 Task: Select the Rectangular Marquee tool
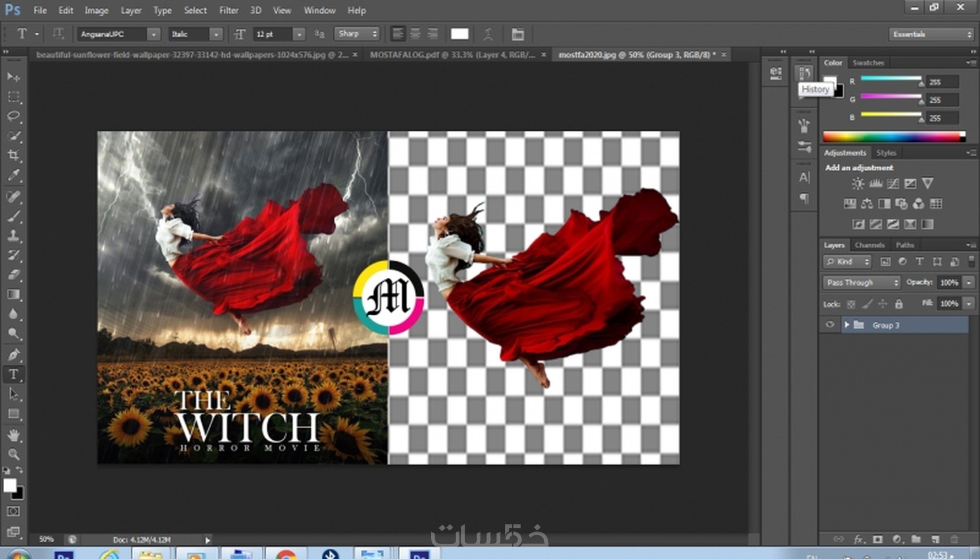14,97
